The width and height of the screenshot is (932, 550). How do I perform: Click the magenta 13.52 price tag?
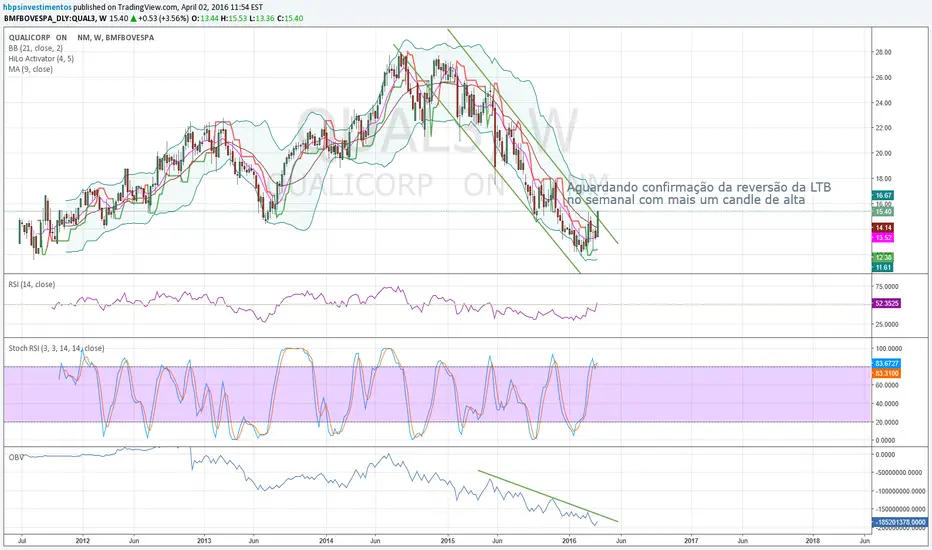coord(883,237)
